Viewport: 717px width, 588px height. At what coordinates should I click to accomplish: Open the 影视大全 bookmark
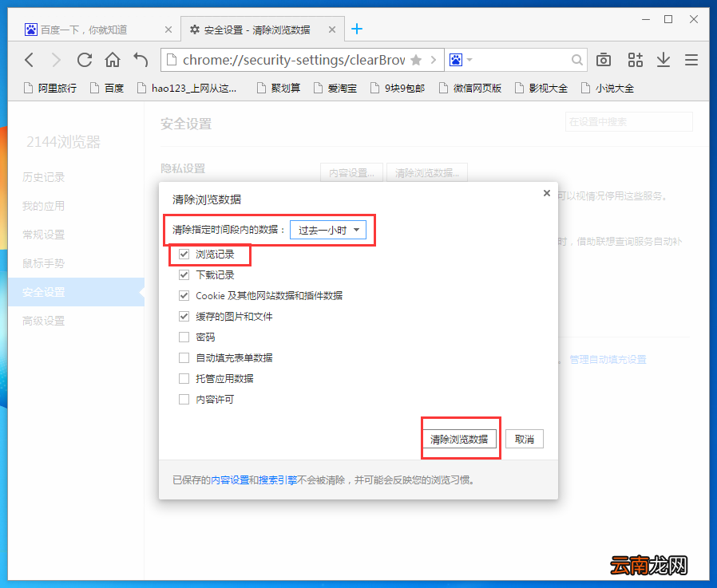(x=541, y=89)
